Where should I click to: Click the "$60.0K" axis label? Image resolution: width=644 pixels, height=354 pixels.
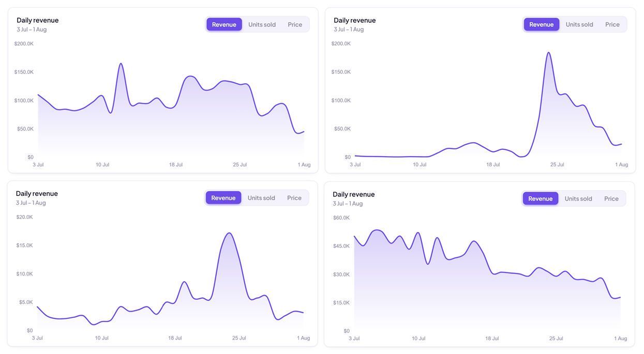pos(341,218)
